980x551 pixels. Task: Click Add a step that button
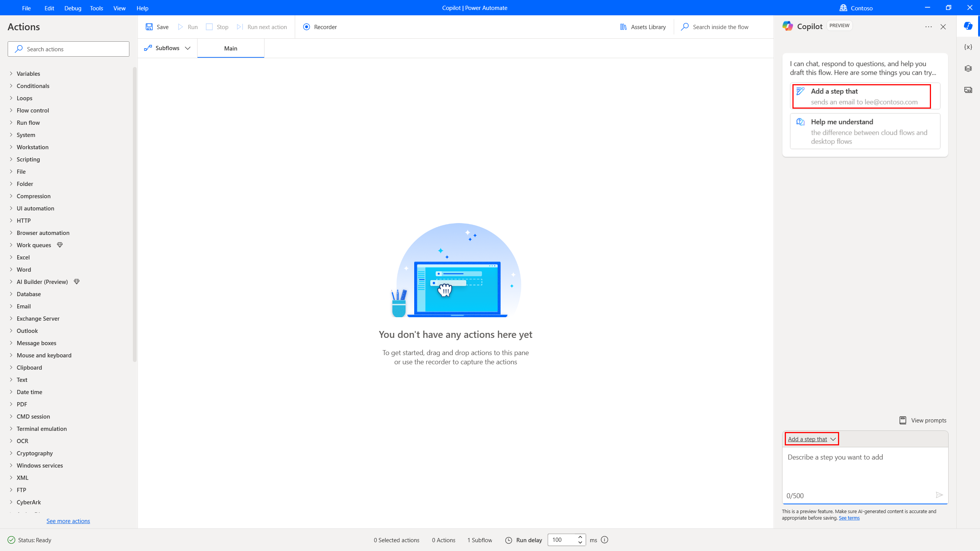click(811, 439)
